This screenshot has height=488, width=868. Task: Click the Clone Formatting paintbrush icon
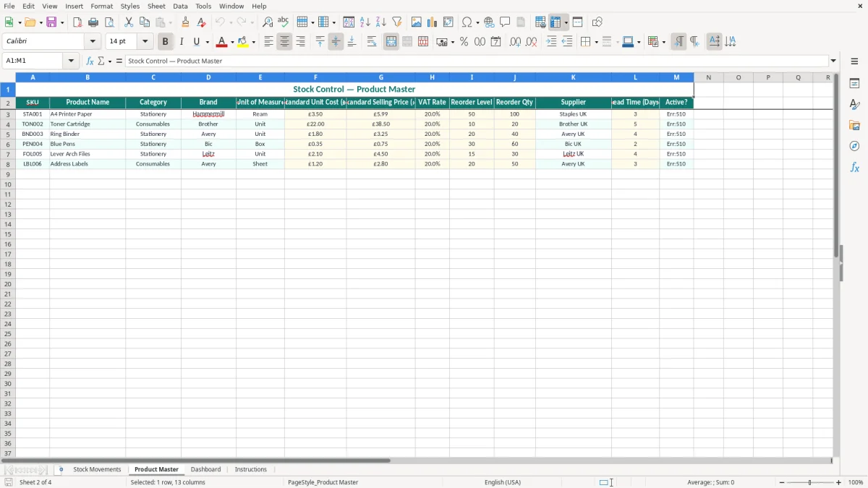pos(185,22)
